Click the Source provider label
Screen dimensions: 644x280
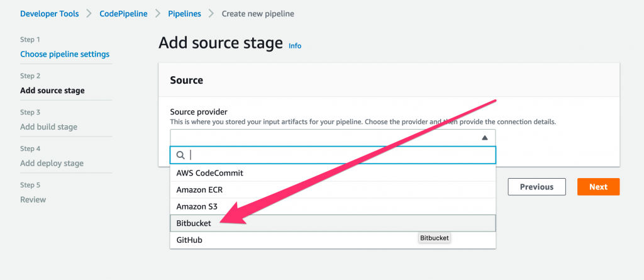tap(199, 112)
